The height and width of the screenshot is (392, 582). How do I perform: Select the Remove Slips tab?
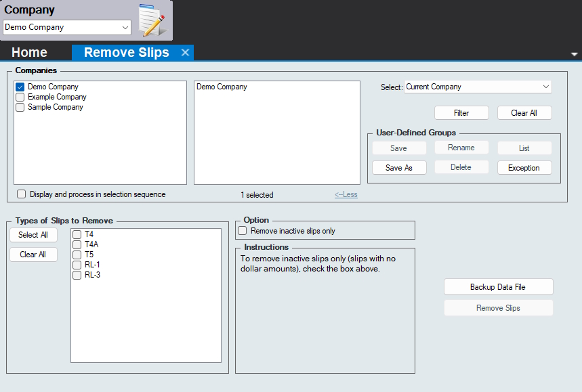pyautogui.click(x=126, y=53)
